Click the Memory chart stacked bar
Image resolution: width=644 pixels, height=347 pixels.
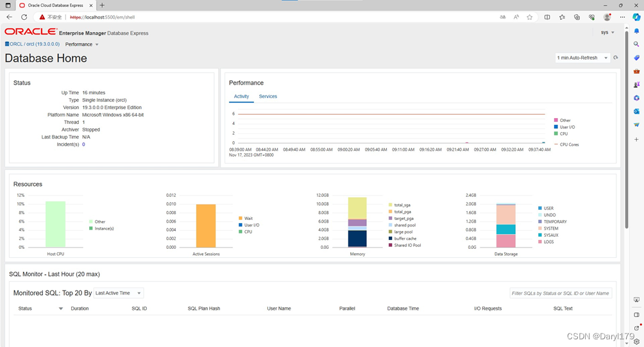coord(357,222)
